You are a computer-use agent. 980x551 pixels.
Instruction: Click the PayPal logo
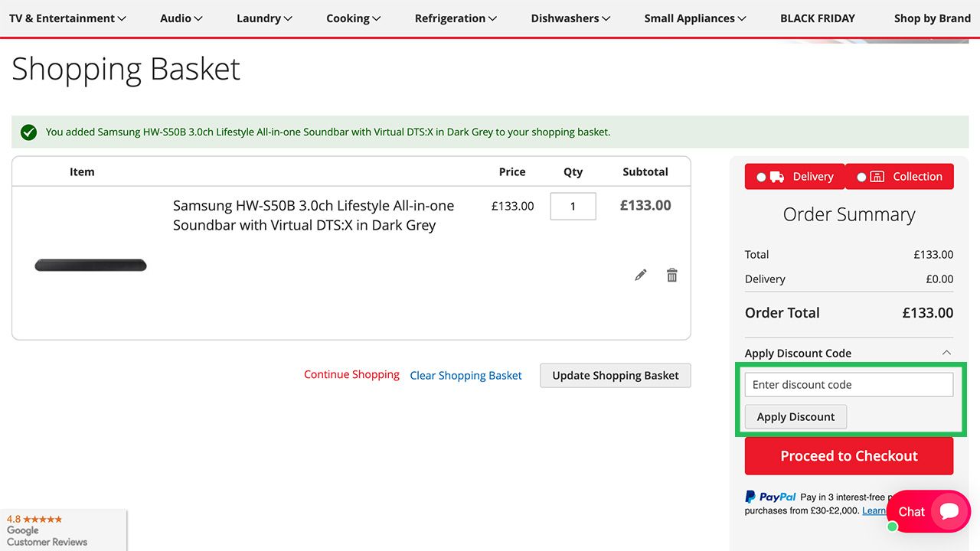point(770,497)
